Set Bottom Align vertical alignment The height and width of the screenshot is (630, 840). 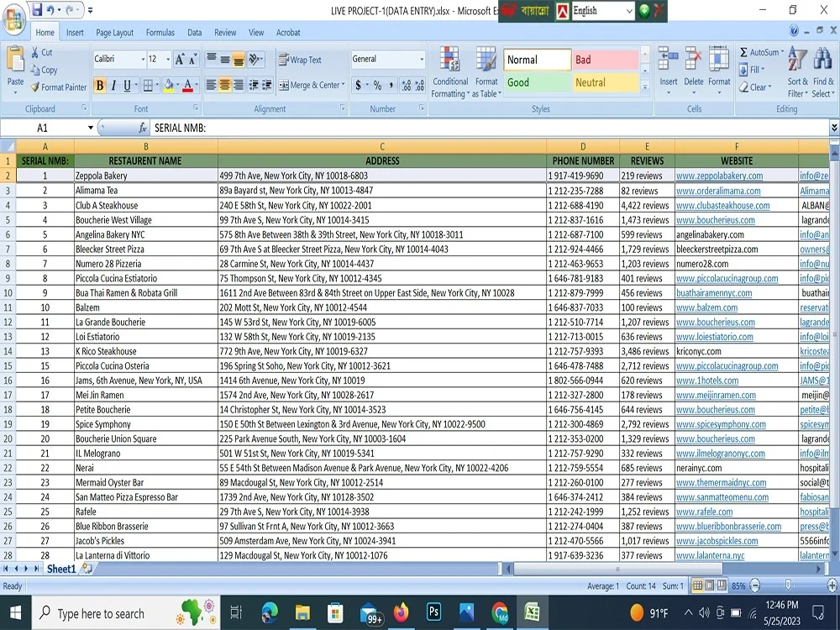coord(239,59)
